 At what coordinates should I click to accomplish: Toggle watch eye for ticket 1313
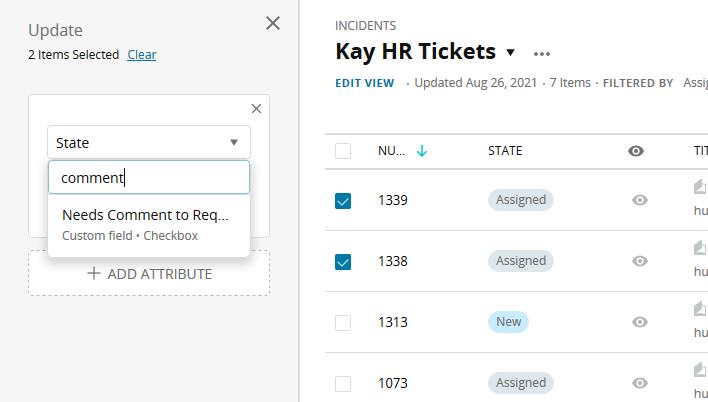tap(640, 322)
